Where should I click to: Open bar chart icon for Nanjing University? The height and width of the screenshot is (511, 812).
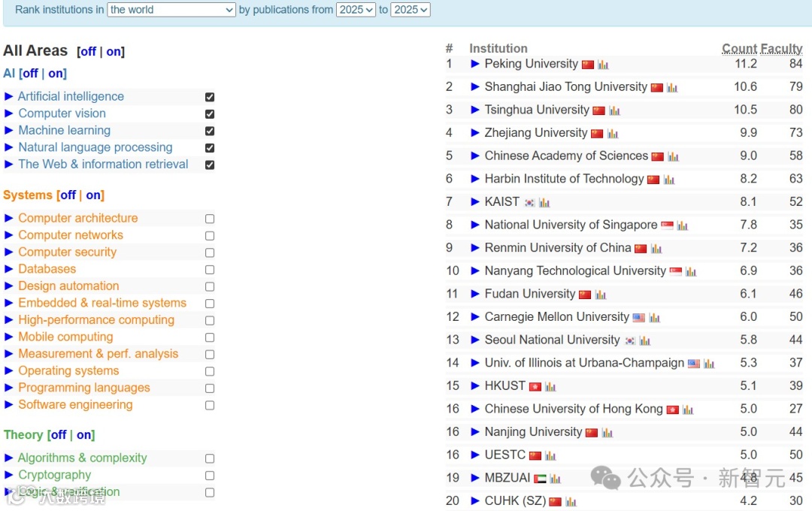(607, 433)
